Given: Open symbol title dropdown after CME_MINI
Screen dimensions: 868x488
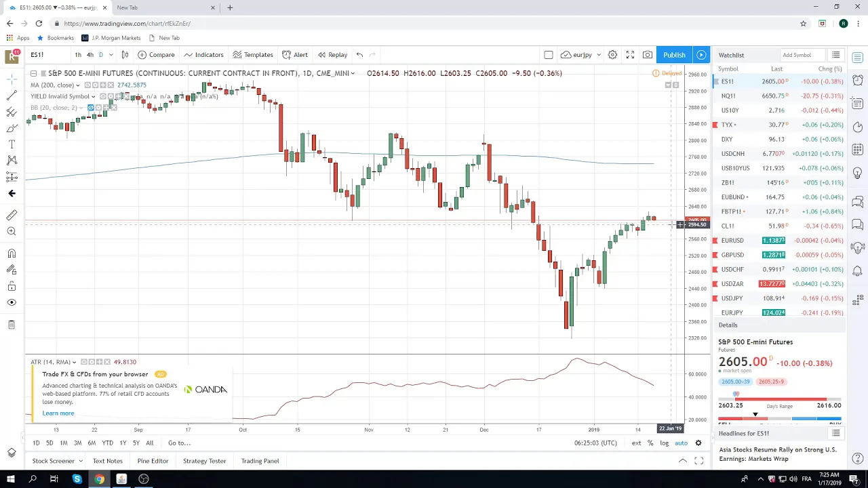Looking at the screenshot, I should 353,73.
